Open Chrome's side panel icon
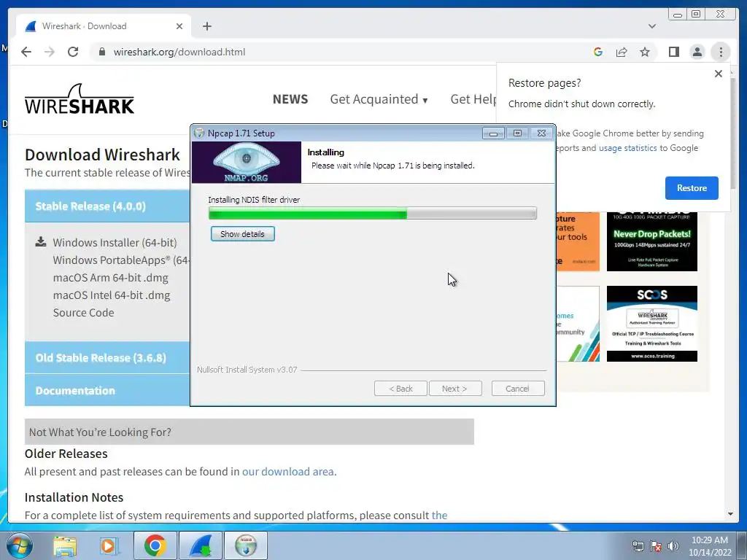 [x=673, y=52]
